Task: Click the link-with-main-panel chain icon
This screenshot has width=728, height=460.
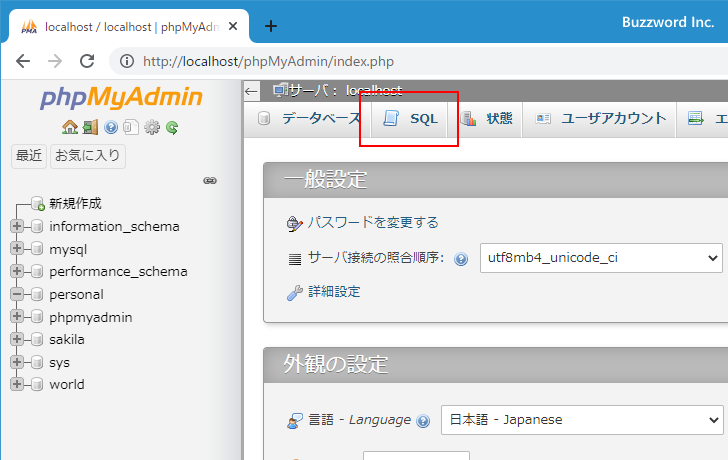Action: point(210,181)
